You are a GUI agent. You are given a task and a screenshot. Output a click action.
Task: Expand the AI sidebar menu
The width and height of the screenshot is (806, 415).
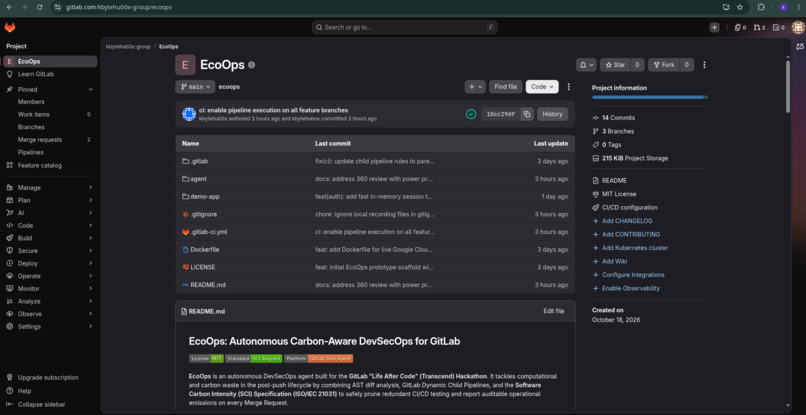point(49,213)
